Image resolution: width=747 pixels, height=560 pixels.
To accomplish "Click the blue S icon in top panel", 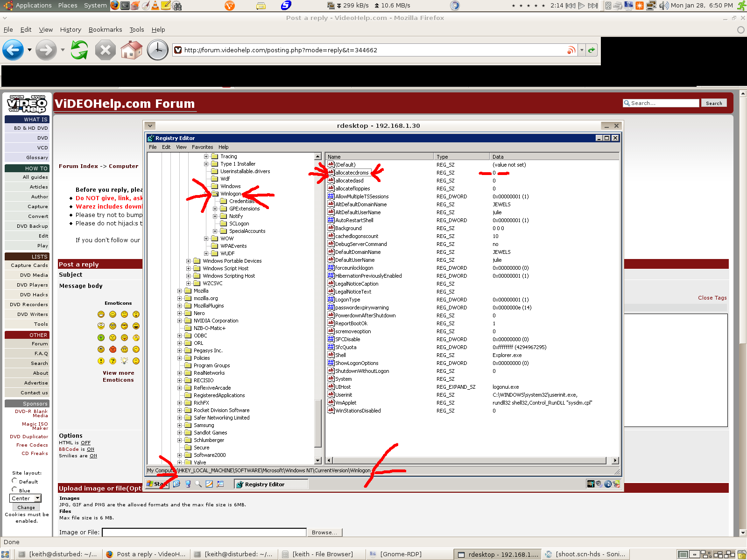I will pyautogui.click(x=286, y=6).
